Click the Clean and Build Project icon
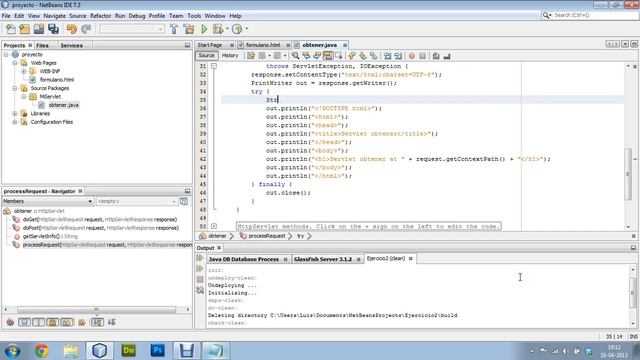The width and height of the screenshot is (640, 360). pyautogui.click(x=189, y=29)
